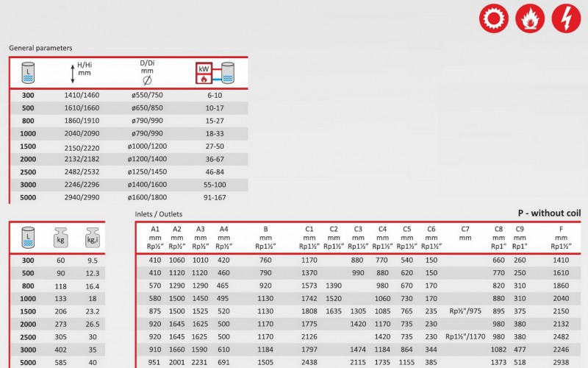Click the H/Hi height arrow icon

pos(72,73)
